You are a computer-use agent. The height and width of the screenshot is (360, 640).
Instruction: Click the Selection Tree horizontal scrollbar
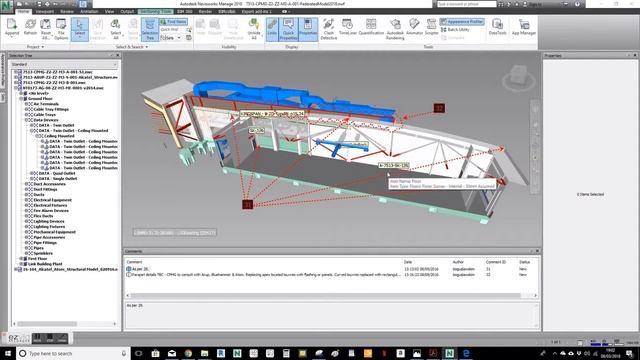pos(47,324)
